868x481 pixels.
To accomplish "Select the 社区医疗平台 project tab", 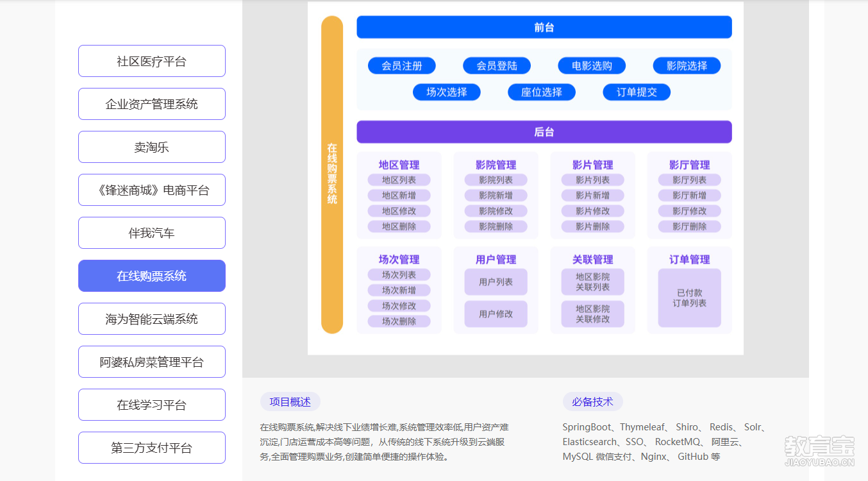I will pyautogui.click(x=151, y=61).
